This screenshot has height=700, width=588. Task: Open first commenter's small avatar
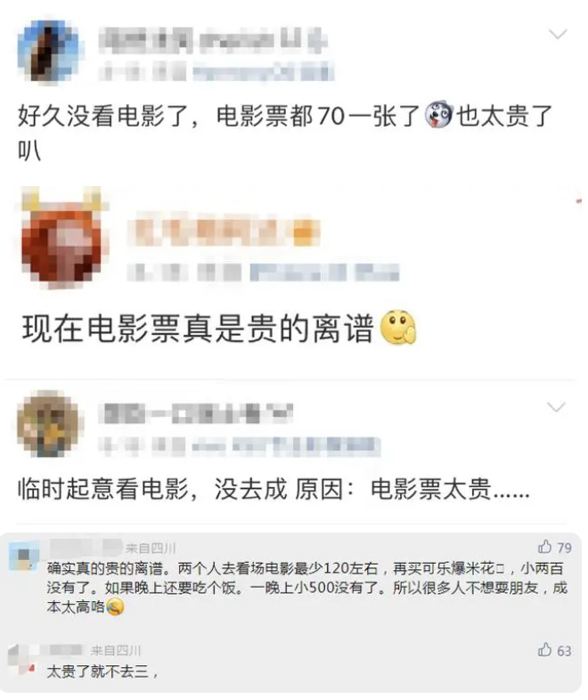tap(24, 556)
